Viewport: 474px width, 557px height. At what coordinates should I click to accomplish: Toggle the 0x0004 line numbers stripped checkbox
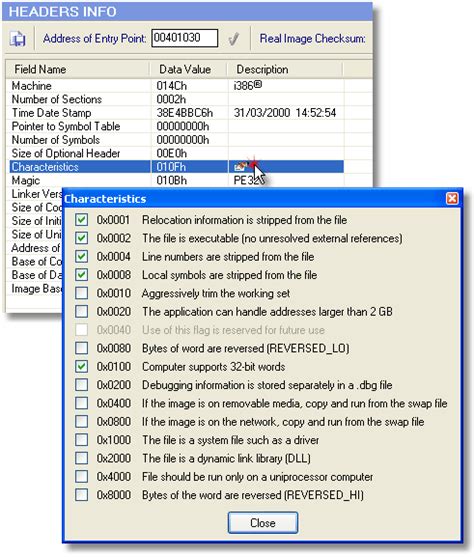point(82,256)
